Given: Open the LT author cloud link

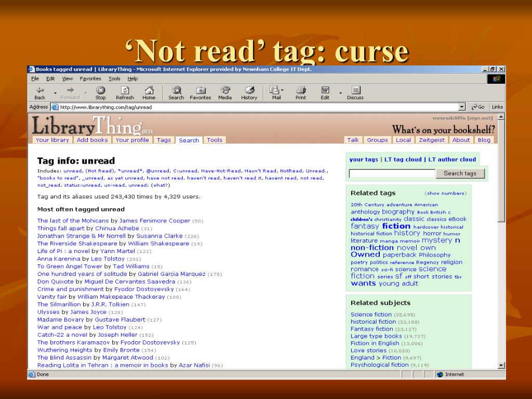Looking at the screenshot, I should pos(452,159).
